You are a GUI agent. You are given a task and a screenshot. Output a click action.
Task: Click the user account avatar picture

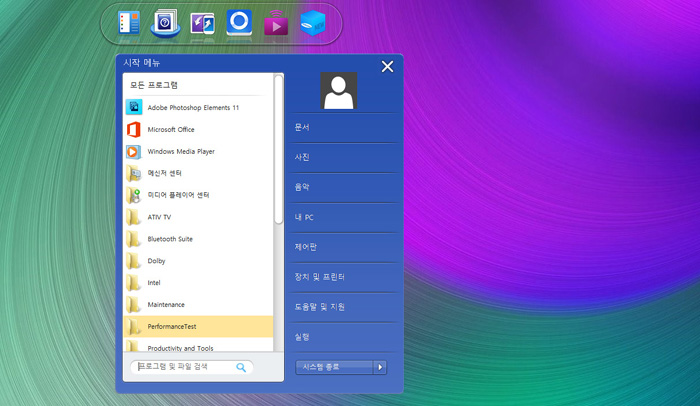[338, 91]
